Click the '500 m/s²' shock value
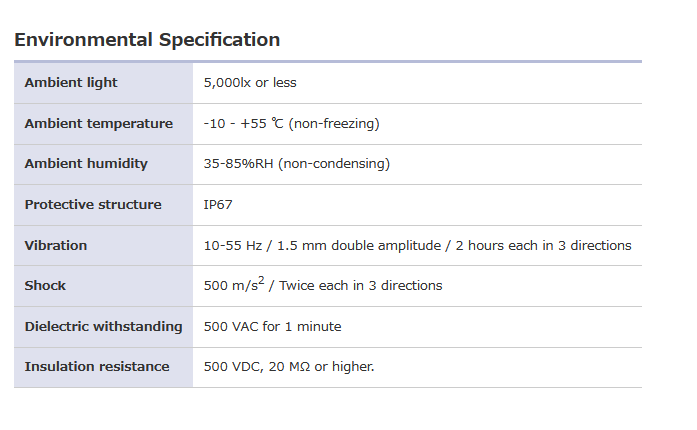The width and height of the screenshot is (697, 430). [233, 286]
